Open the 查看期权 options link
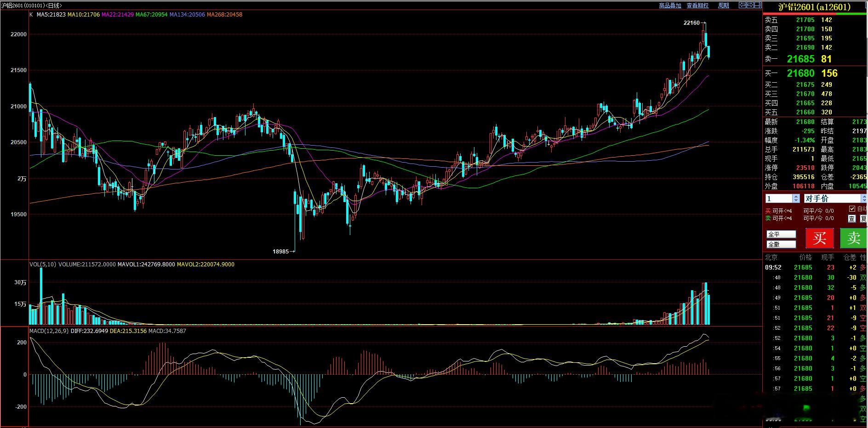The height and width of the screenshot is (428, 868). [x=697, y=6]
